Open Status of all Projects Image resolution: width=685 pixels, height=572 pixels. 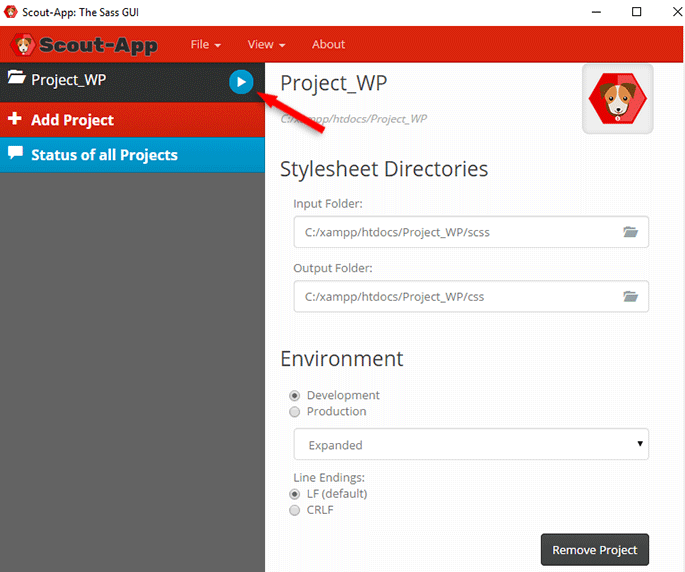pos(132,155)
